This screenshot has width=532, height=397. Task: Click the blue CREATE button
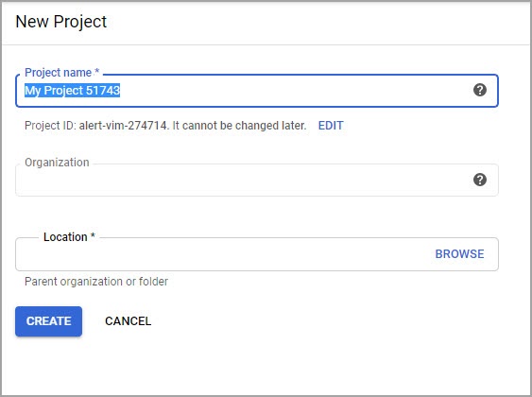(x=48, y=321)
